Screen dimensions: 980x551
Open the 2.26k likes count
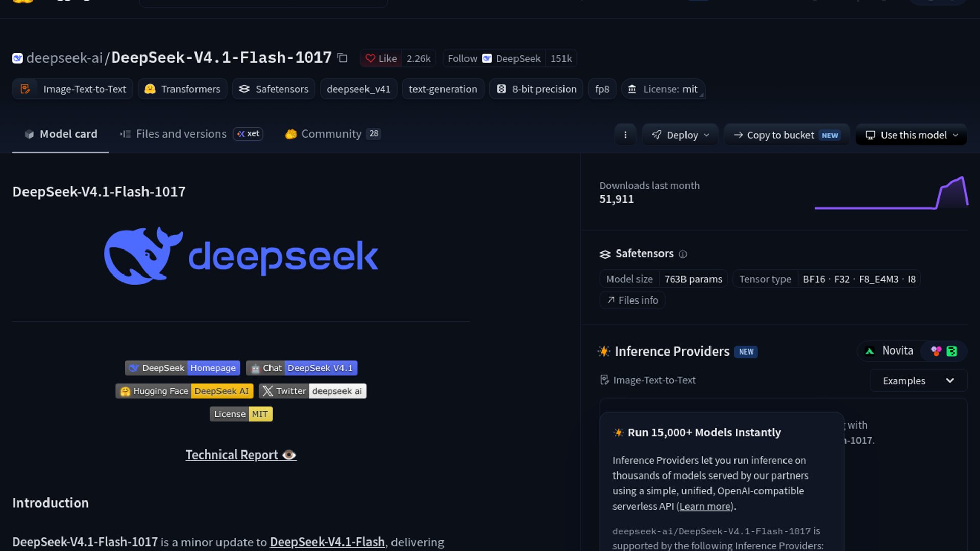pyautogui.click(x=419, y=59)
